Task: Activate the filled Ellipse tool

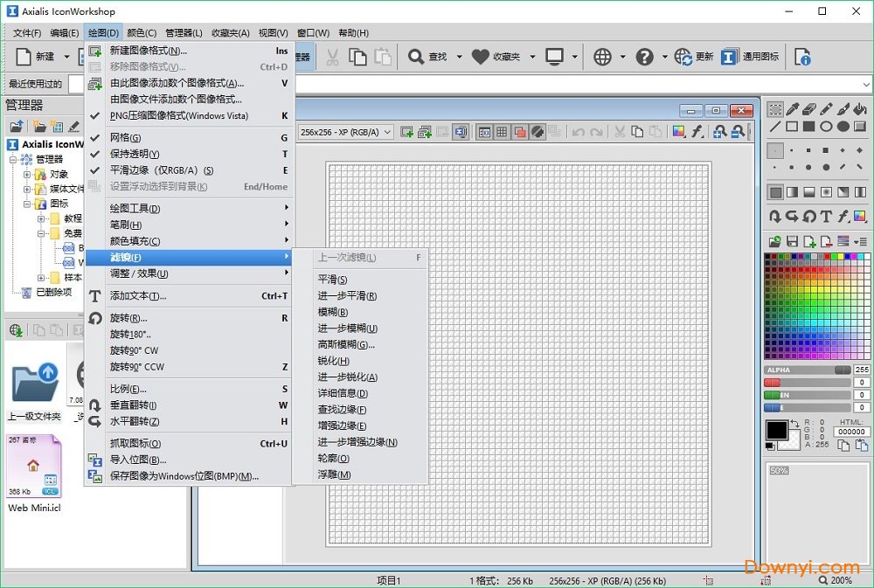Action: click(843, 126)
